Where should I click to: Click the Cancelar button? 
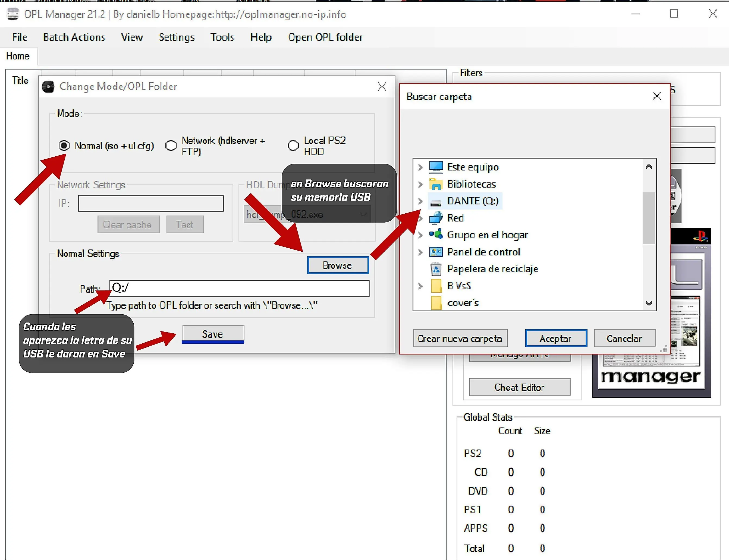(x=625, y=338)
